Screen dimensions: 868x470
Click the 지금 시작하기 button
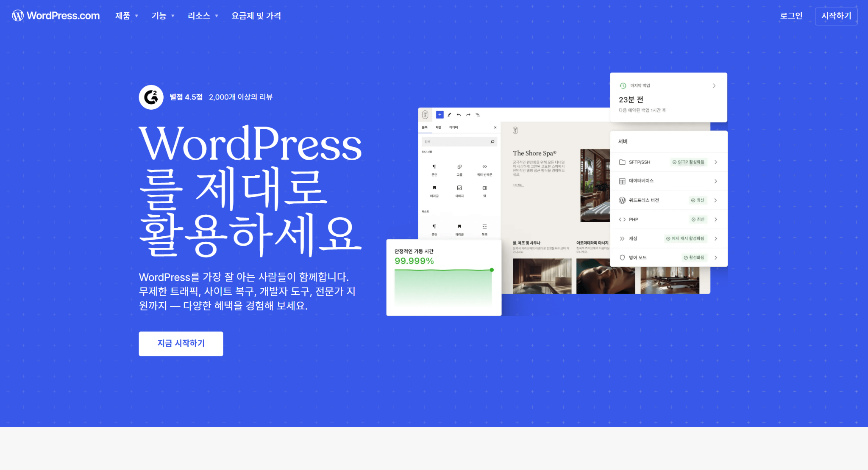[x=181, y=343]
